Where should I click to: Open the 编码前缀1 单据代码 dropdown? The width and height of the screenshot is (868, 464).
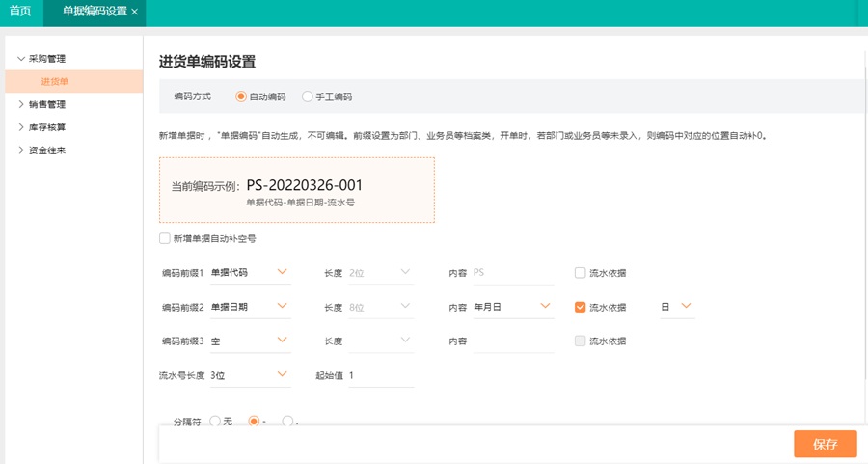(250, 273)
